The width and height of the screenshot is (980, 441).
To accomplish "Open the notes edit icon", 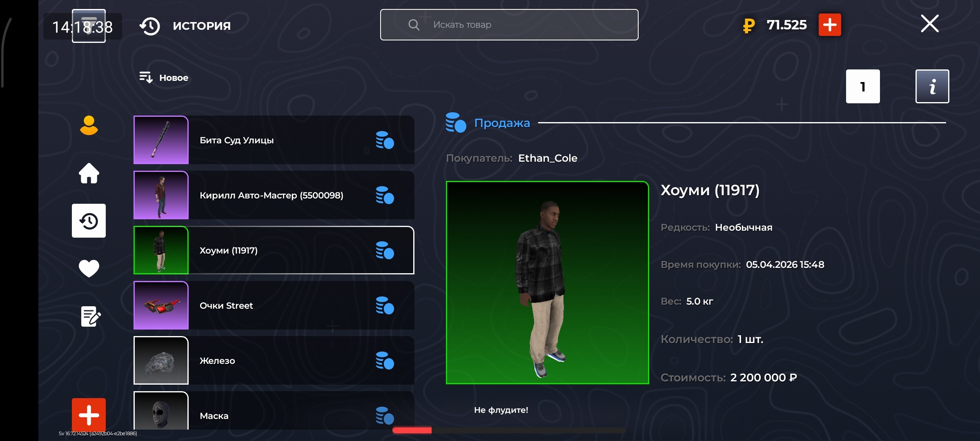I will (x=90, y=316).
